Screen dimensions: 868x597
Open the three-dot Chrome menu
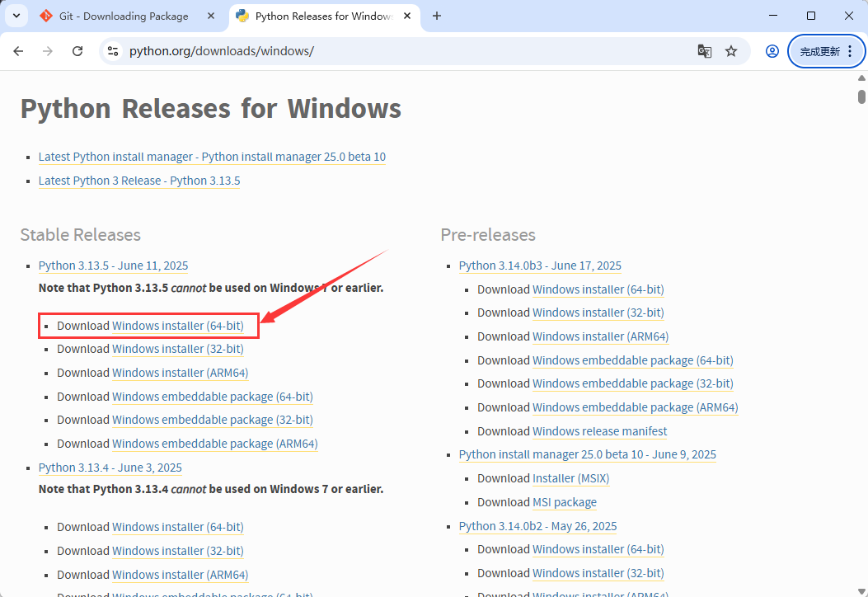(x=851, y=51)
